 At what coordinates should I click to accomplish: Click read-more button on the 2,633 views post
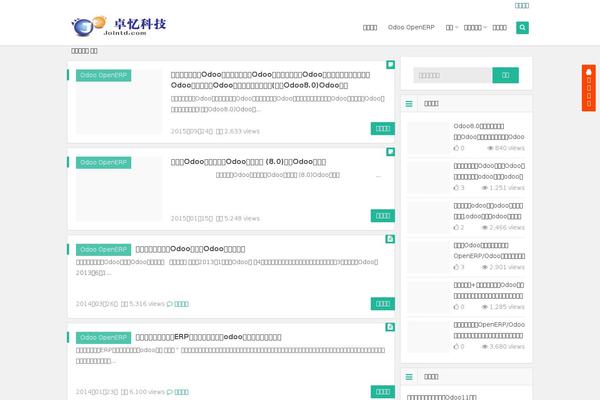383,129
